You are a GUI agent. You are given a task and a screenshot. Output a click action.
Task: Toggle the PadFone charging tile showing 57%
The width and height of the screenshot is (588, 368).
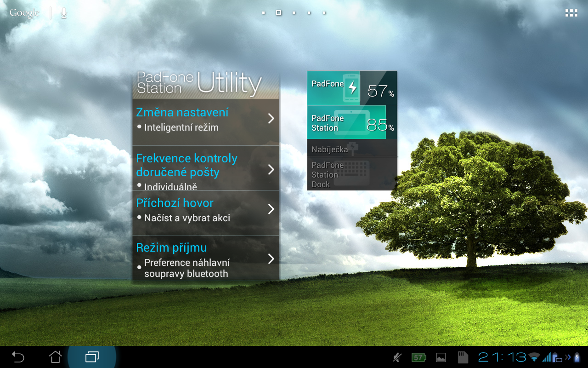(x=351, y=88)
